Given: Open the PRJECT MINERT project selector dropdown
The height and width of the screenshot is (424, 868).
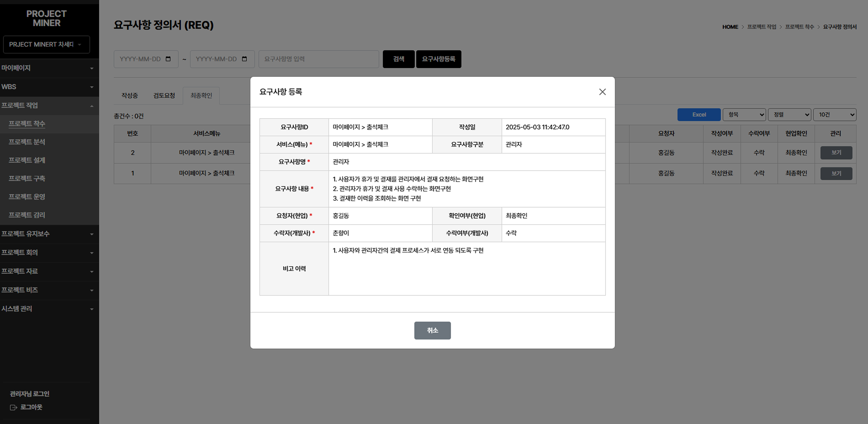Looking at the screenshot, I should coord(47,45).
